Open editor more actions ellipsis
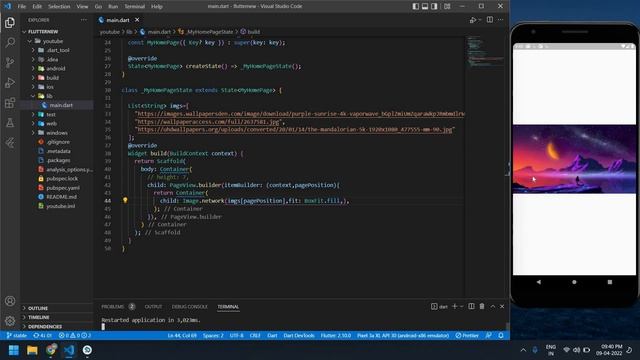Image resolution: width=640 pixels, height=360 pixels. [500, 20]
